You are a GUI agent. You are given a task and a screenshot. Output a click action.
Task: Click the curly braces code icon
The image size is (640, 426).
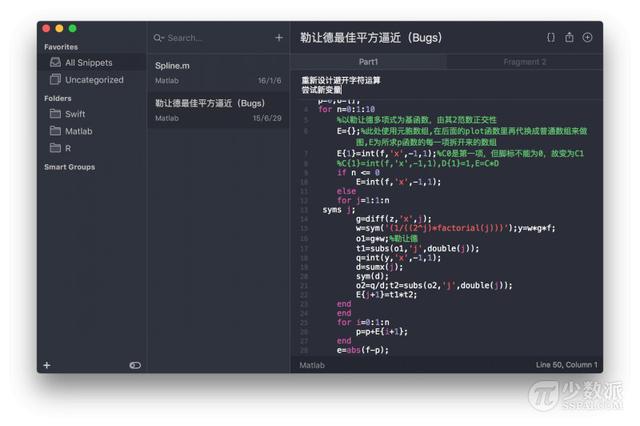(550, 38)
